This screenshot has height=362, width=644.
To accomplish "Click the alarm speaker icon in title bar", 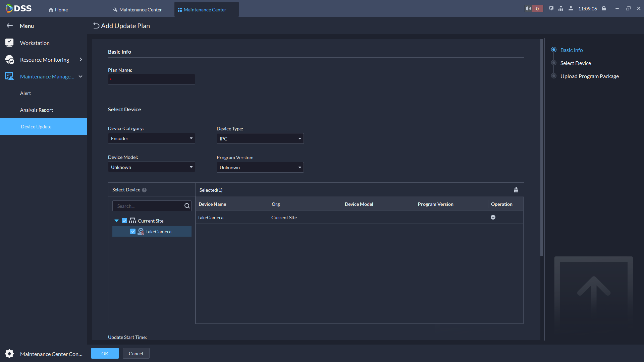I will [x=529, y=9].
